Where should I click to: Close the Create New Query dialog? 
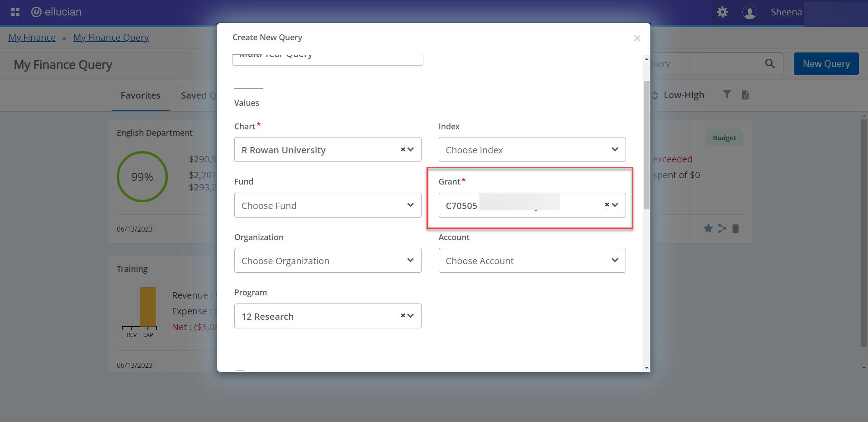[637, 38]
